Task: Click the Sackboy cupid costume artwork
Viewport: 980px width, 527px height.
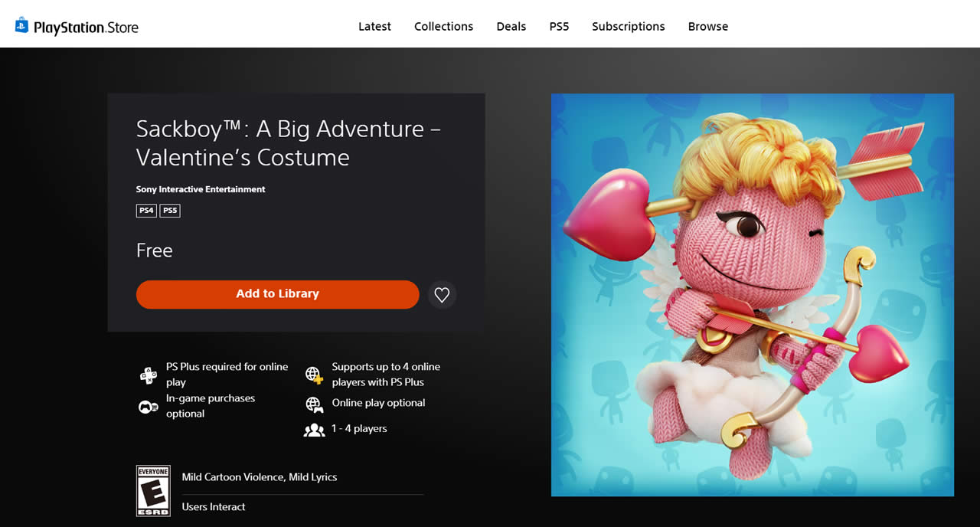Action: (x=753, y=295)
